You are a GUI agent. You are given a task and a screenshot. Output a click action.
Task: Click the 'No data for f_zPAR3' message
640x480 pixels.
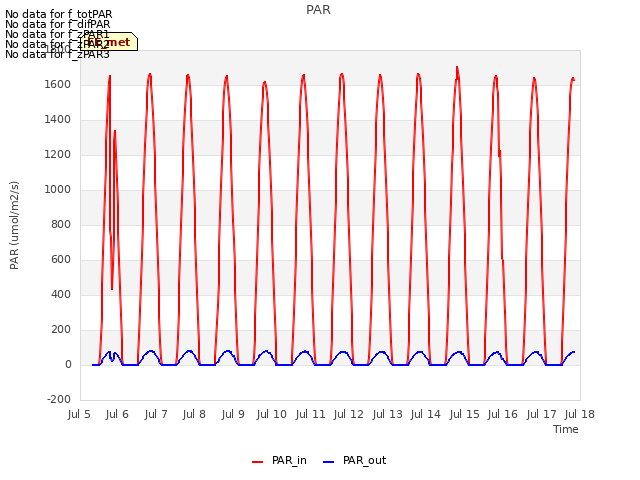[x=58, y=54]
